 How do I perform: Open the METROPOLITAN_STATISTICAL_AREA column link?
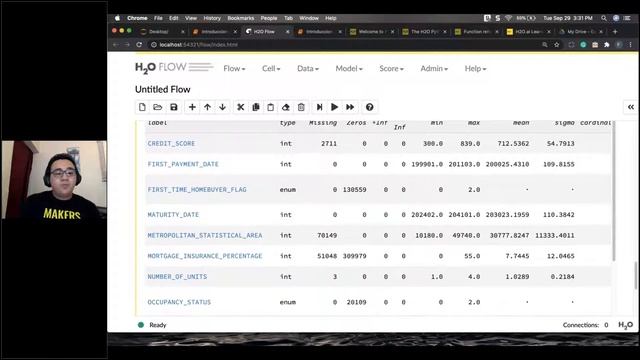(x=205, y=236)
